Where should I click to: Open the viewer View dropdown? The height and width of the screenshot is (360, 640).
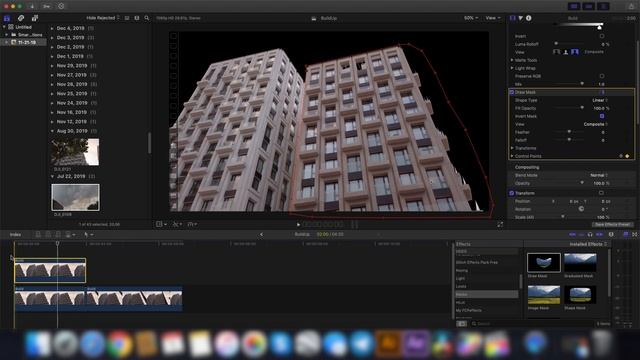click(493, 18)
